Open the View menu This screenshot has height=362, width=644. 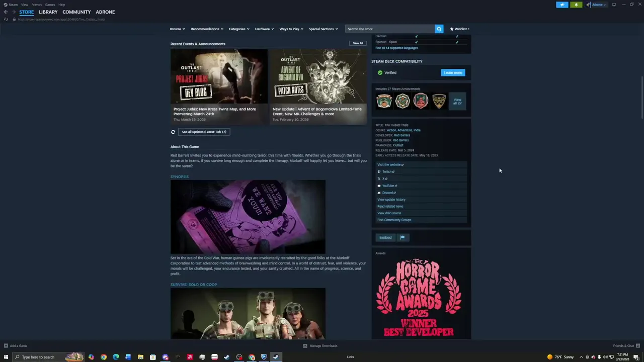pos(25,5)
